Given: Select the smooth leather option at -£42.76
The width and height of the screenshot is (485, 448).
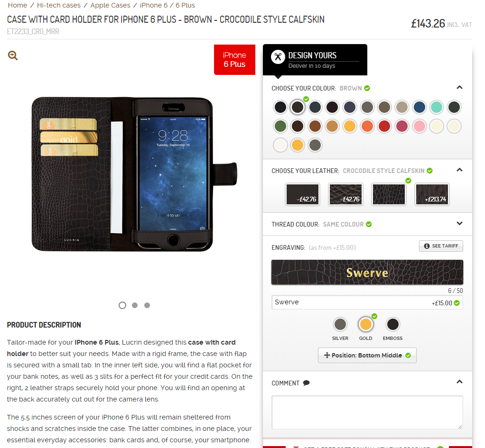Looking at the screenshot, I should 302,194.
